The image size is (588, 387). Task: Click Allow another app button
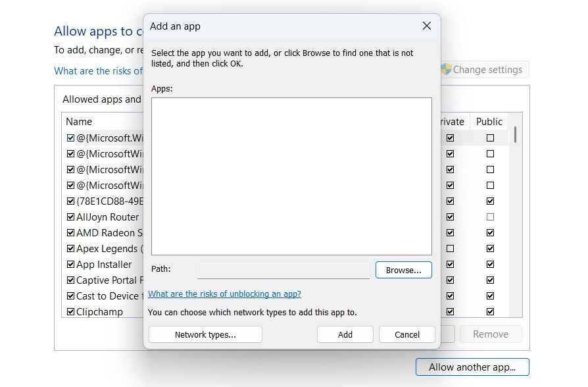[472, 367]
